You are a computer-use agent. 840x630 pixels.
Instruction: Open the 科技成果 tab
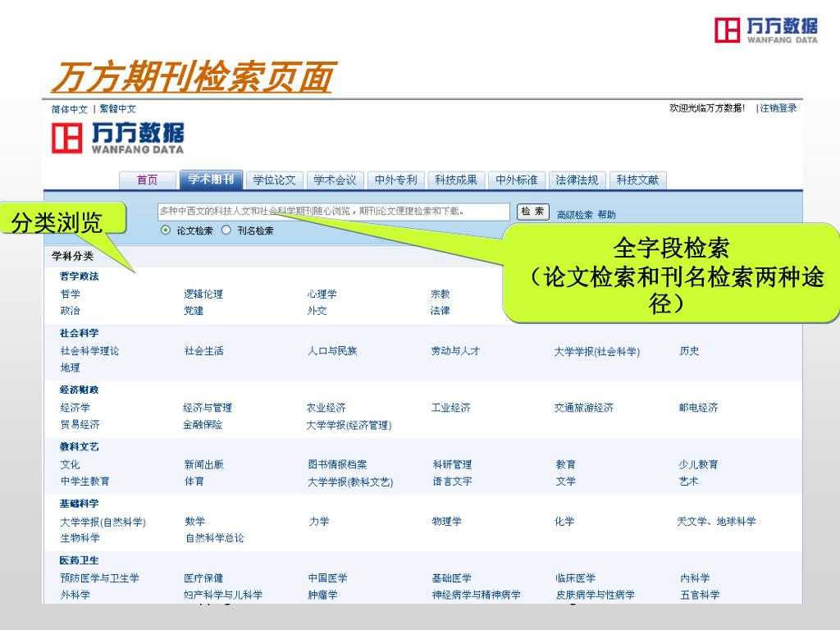coord(456,180)
